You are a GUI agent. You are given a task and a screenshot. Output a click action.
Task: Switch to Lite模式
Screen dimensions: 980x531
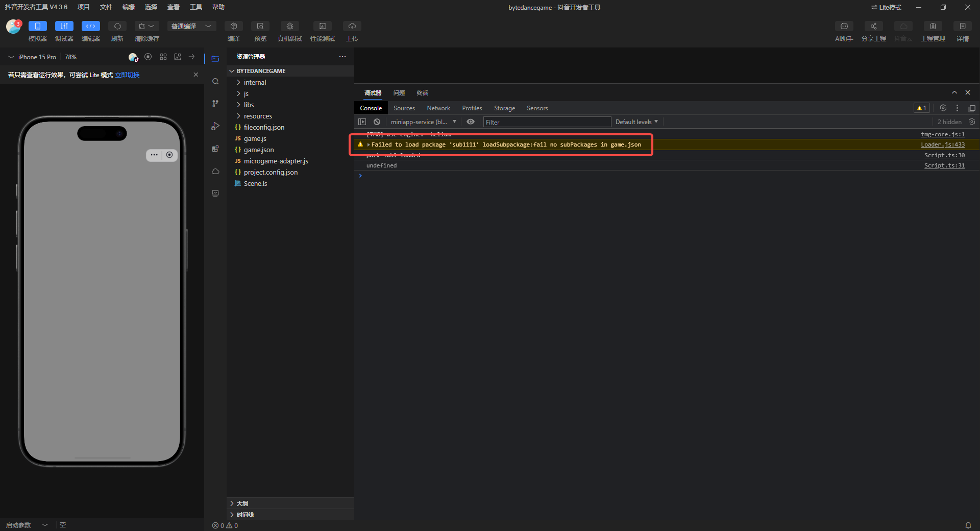886,7
